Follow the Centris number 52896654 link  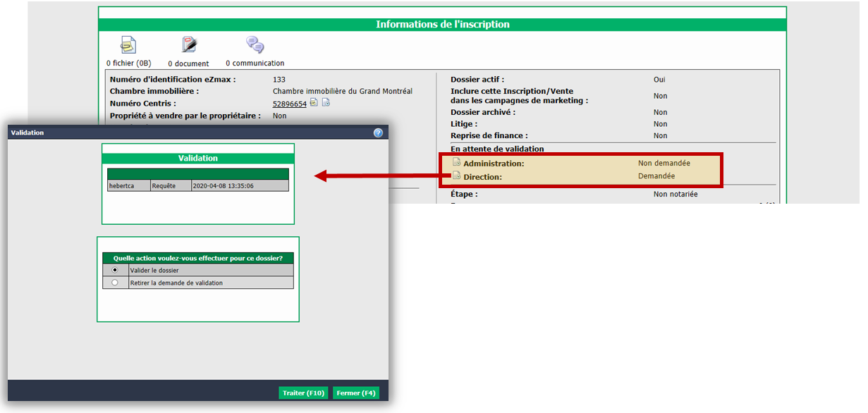click(290, 104)
